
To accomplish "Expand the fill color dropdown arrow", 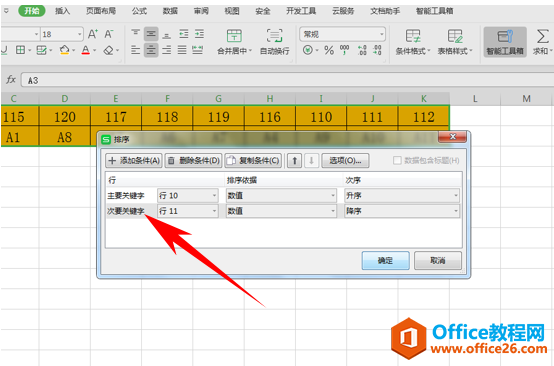I will 73,51.
